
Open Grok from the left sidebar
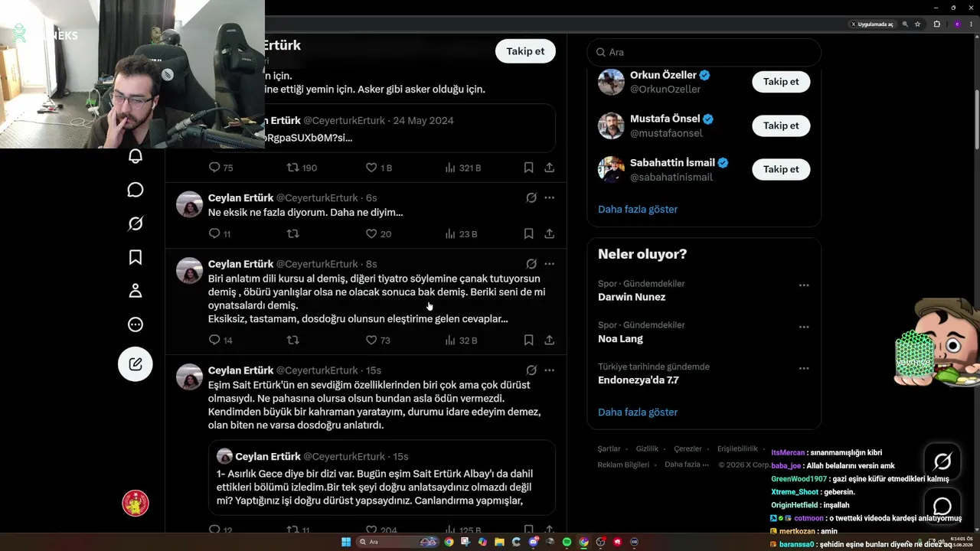point(136,223)
